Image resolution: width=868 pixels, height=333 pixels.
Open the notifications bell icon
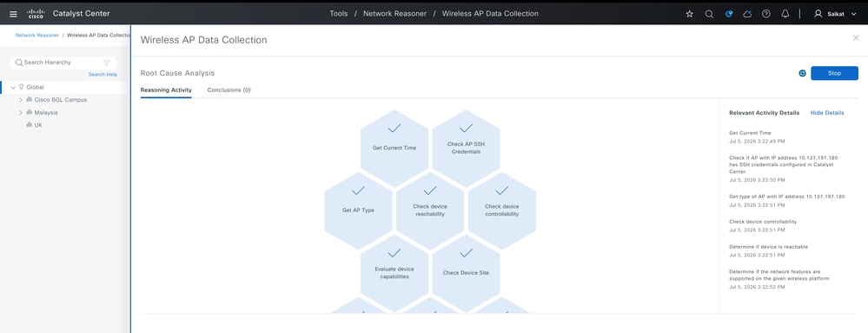[785, 14]
